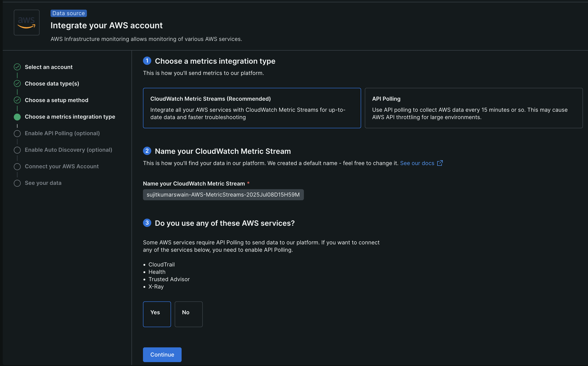The height and width of the screenshot is (366, 588).
Task: Select the API Polling integration card
Action: click(x=473, y=108)
